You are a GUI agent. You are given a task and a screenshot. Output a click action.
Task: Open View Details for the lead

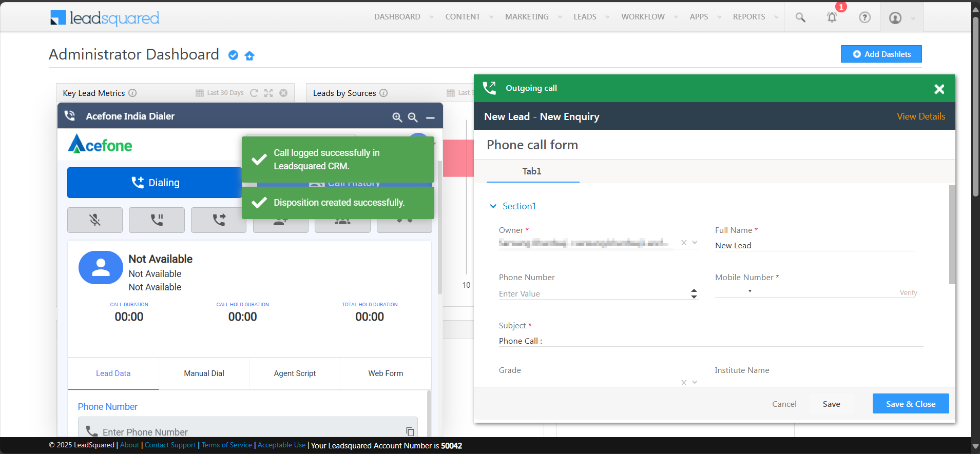pyautogui.click(x=920, y=116)
